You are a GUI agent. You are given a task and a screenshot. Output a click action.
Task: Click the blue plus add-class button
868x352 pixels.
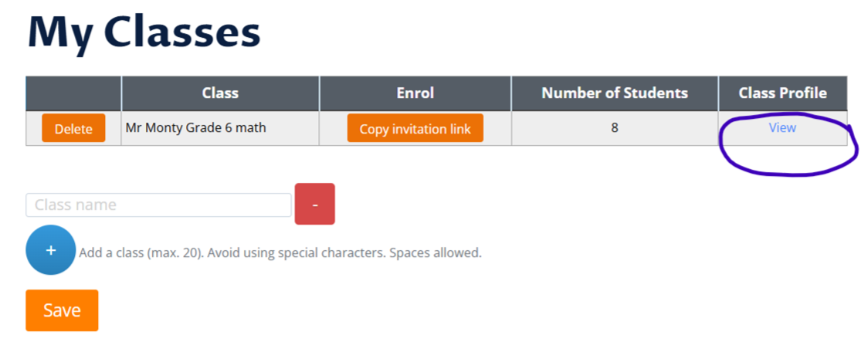click(x=51, y=250)
